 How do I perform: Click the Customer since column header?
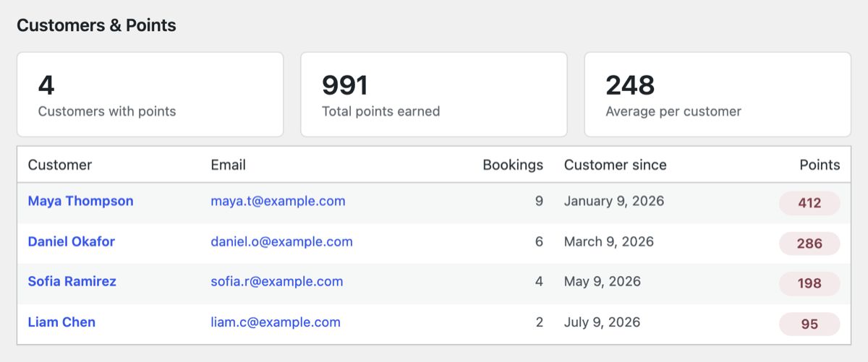(616, 165)
